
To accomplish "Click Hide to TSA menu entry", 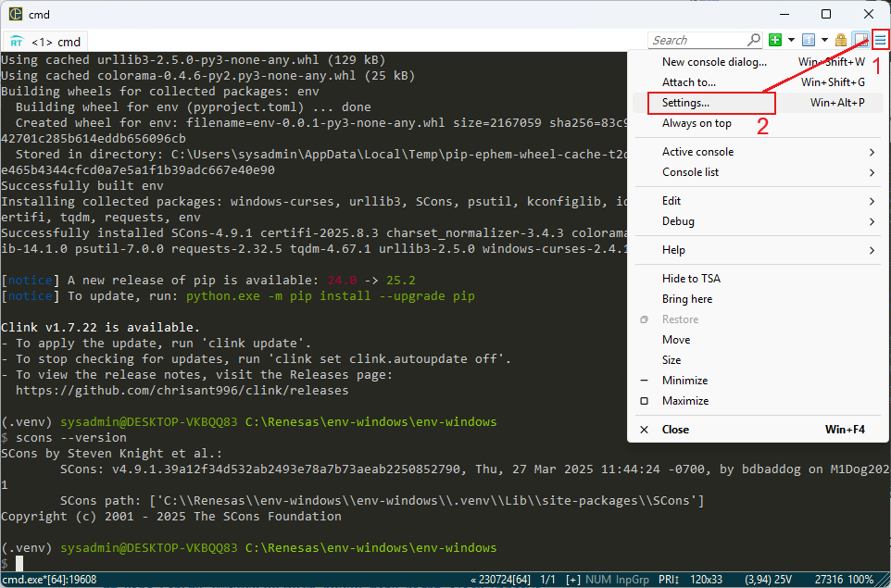I will pyautogui.click(x=691, y=279).
